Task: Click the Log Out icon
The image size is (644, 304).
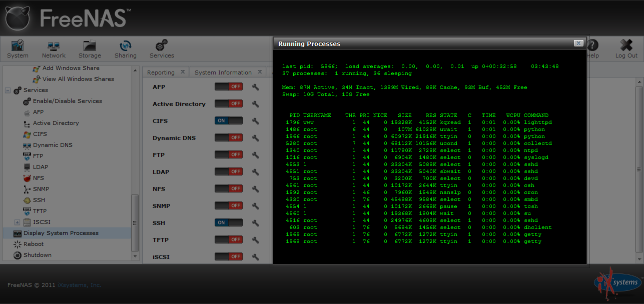Action: click(626, 49)
